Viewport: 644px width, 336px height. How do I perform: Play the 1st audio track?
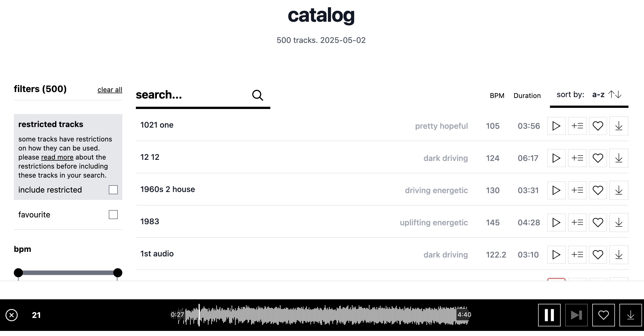[x=556, y=255]
